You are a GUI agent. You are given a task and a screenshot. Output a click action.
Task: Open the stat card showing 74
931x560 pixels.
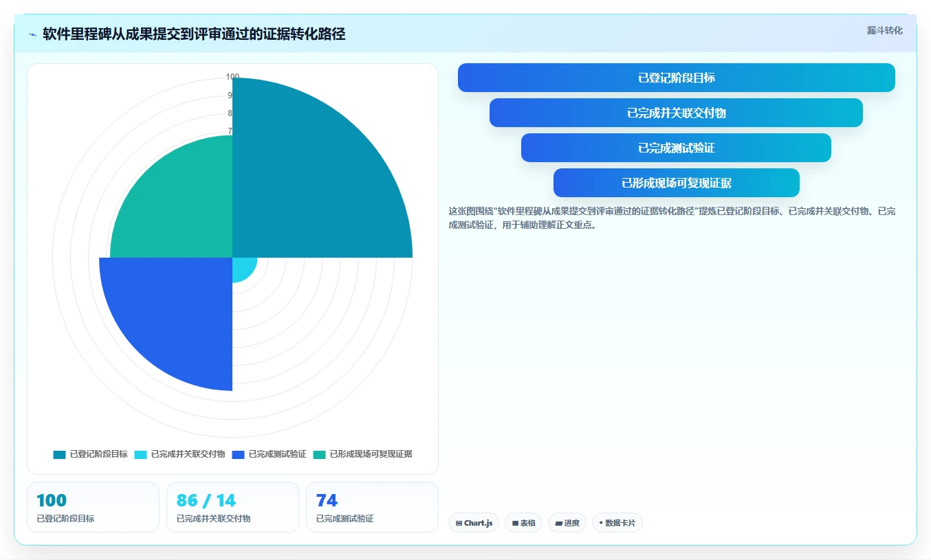point(372,507)
